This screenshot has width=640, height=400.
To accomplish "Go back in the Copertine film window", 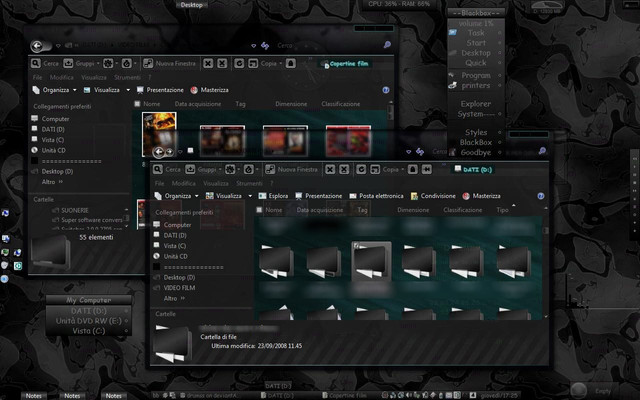I will pos(37,46).
